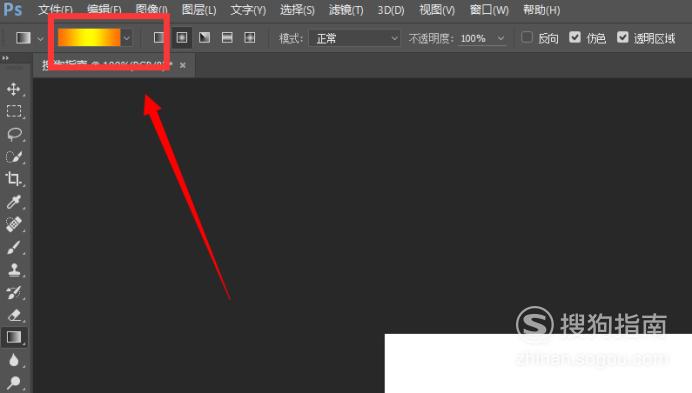Choose the Radial Gradient style
Image resolution: width=692 pixels, height=393 pixels.
click(x=182, y=38)
